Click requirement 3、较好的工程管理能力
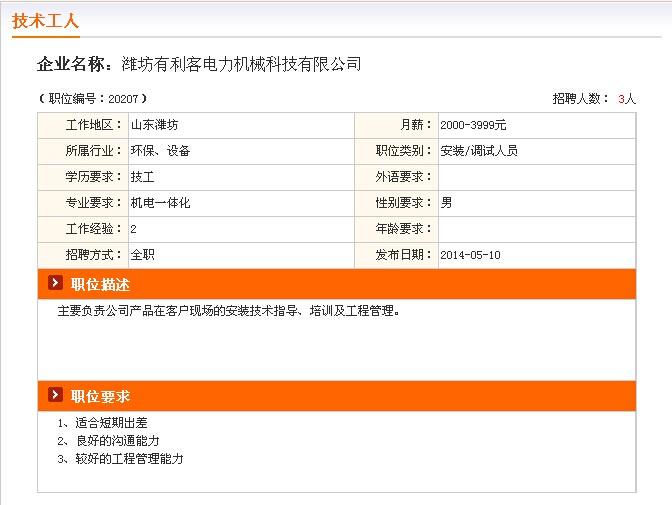This screenshot has width=672, height=505. [x=120, y=459]
